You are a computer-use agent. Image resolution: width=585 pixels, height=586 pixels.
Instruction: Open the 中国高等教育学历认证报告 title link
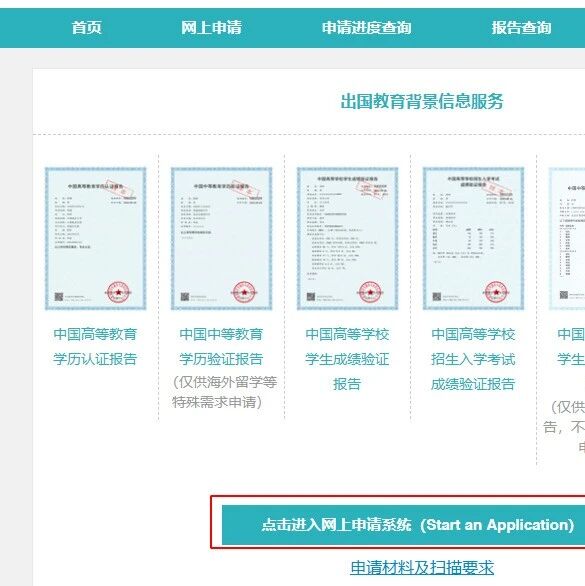(95, 347)
